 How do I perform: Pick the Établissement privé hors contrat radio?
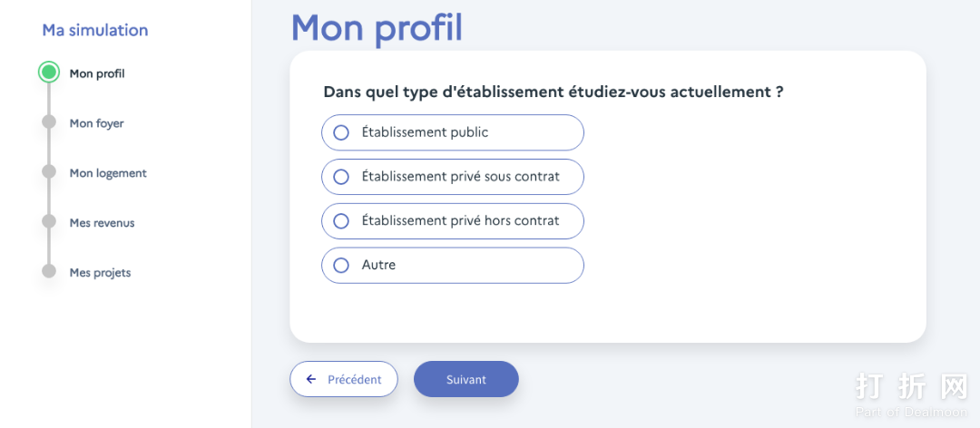[341, 221]
